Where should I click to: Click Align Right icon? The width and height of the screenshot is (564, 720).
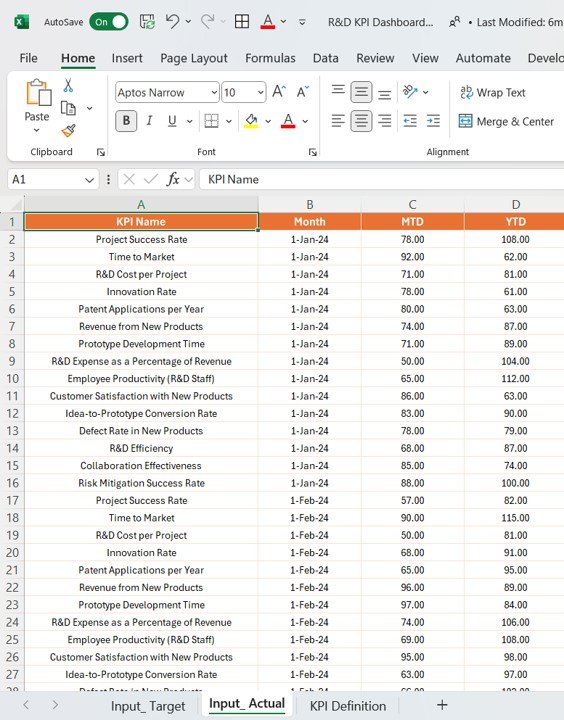(x=384, y=121)
